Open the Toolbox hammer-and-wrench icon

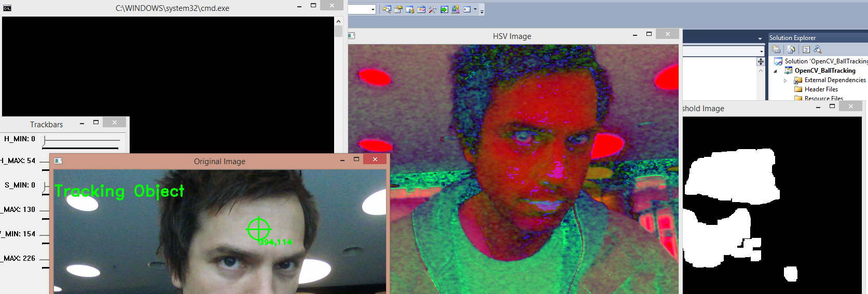click(432, 9)
